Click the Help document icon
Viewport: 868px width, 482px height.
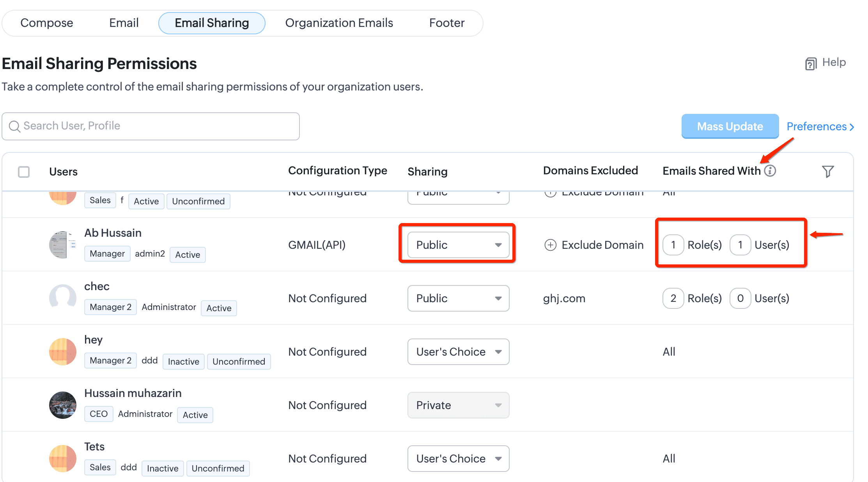(811, 64)
